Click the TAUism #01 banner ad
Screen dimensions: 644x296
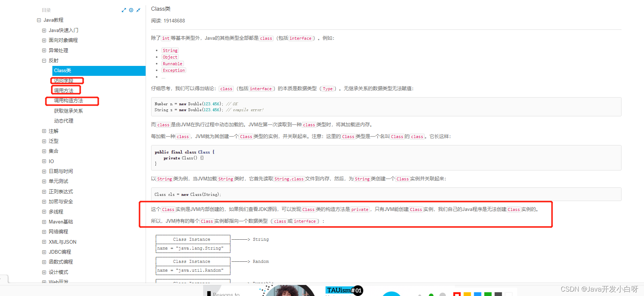pyautogui.click(x=344, y=290)
